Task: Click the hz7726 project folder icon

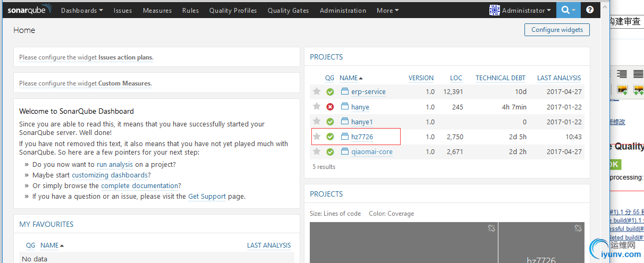Action: click(344, 136)
